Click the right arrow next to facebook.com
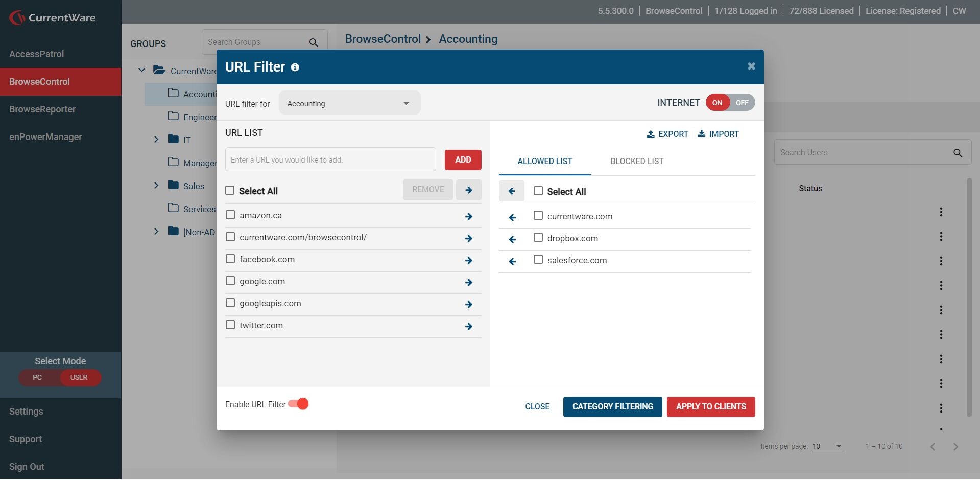This screenshot has width=980, height=480. click(x=468, y=261)
